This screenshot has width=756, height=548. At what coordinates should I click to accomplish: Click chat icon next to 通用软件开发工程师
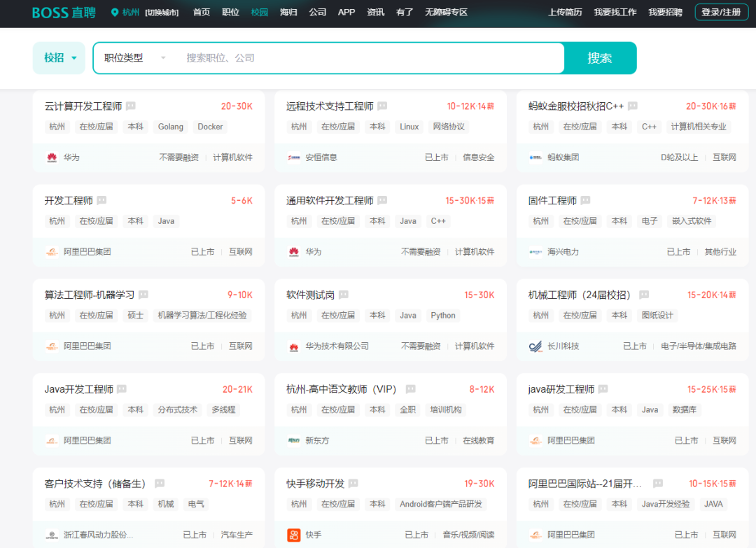tap(382, 200)
